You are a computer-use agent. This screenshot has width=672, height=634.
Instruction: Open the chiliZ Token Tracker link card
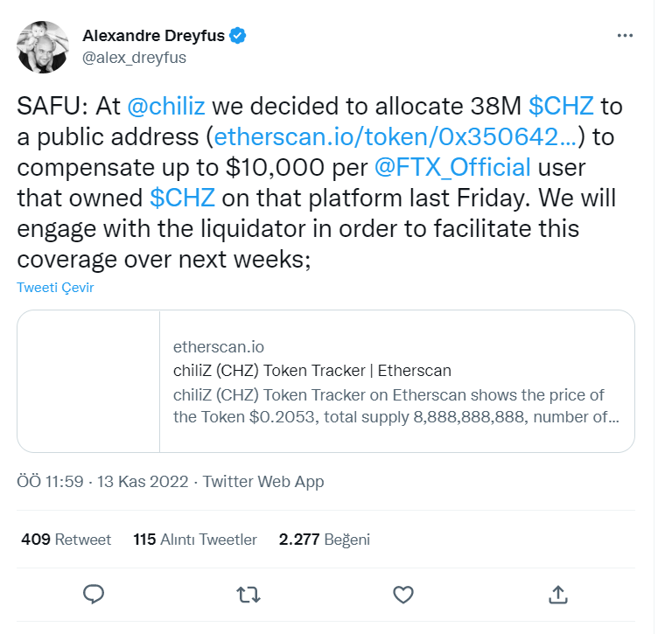[325, 381]
